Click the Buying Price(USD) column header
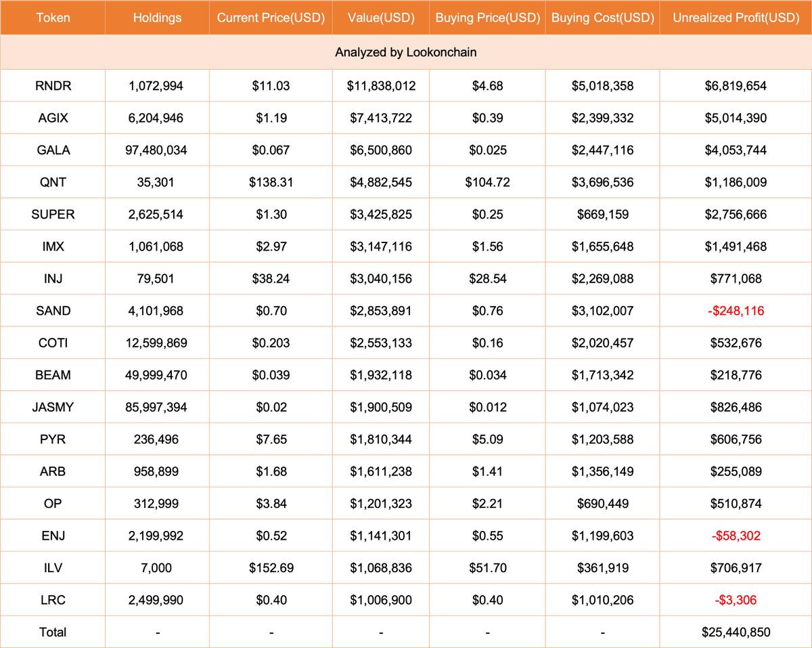Viewport: 812px width, 648px height. point(488,18)
